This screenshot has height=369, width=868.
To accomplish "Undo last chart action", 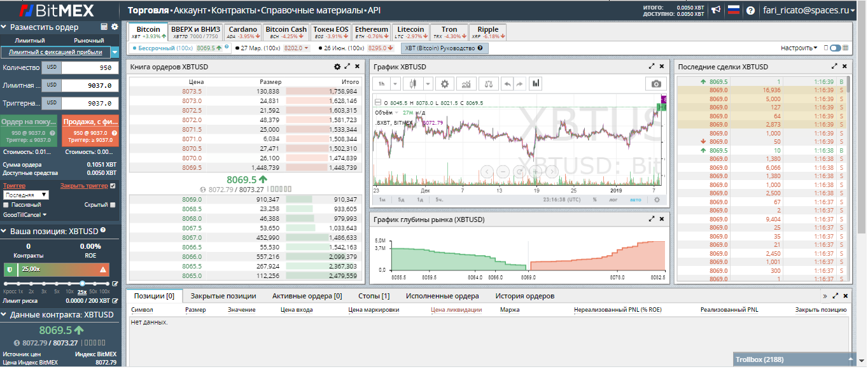I will pos(507,83).
